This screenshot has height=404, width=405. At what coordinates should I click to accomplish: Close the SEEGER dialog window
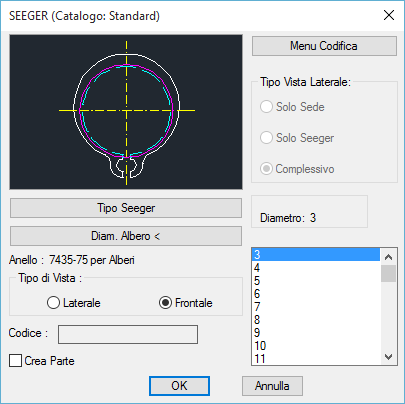pos(389,15)
